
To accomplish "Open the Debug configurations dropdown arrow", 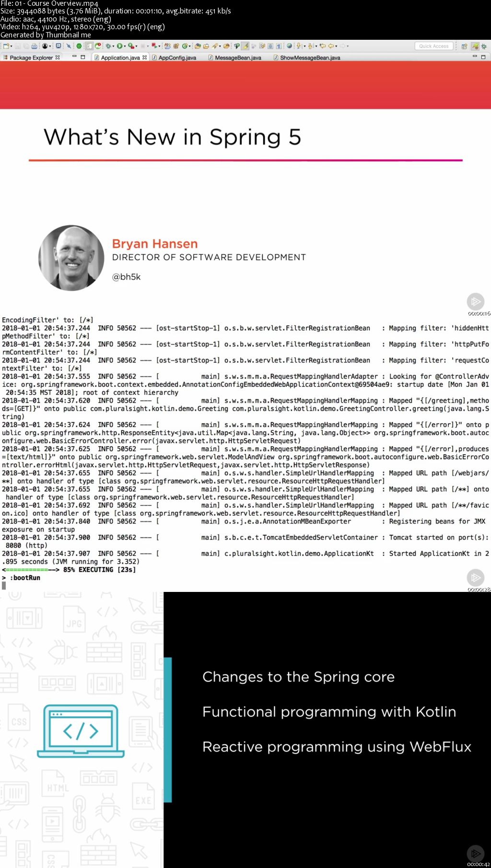I will (x=113, y=46).
